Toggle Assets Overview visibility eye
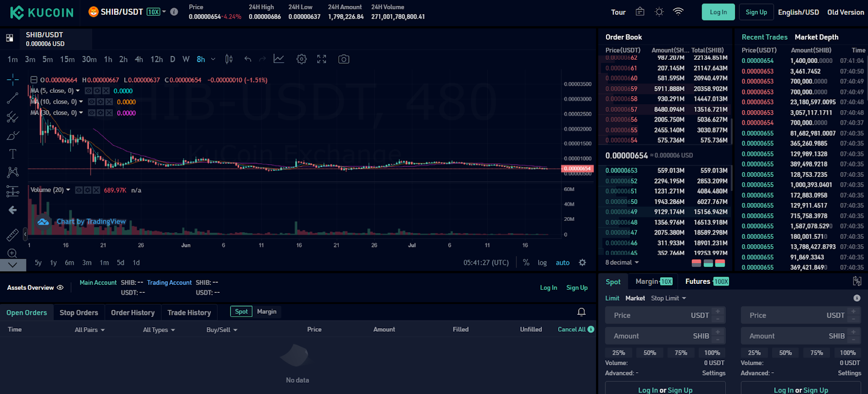 click(60, 288)
